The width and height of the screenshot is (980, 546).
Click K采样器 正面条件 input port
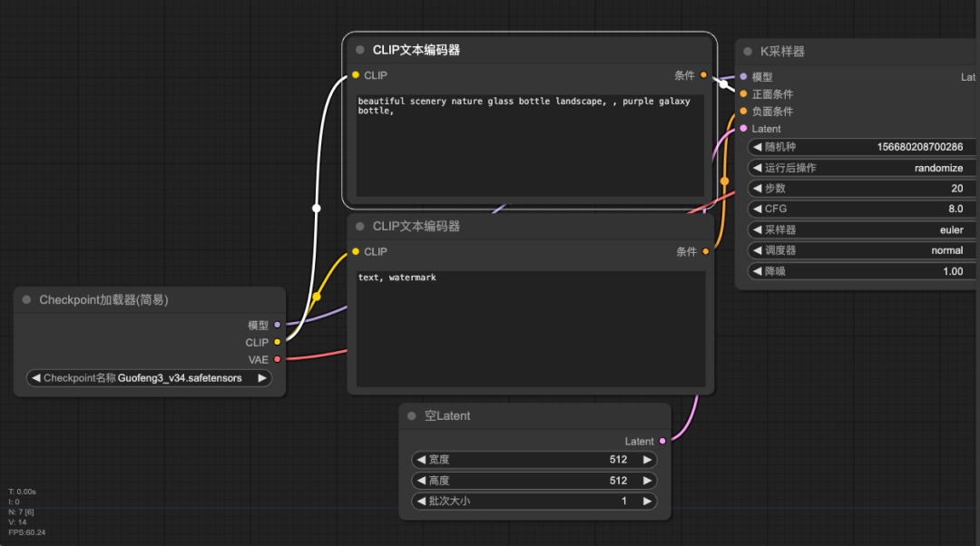pyautogui.click(x=743, y=93)
